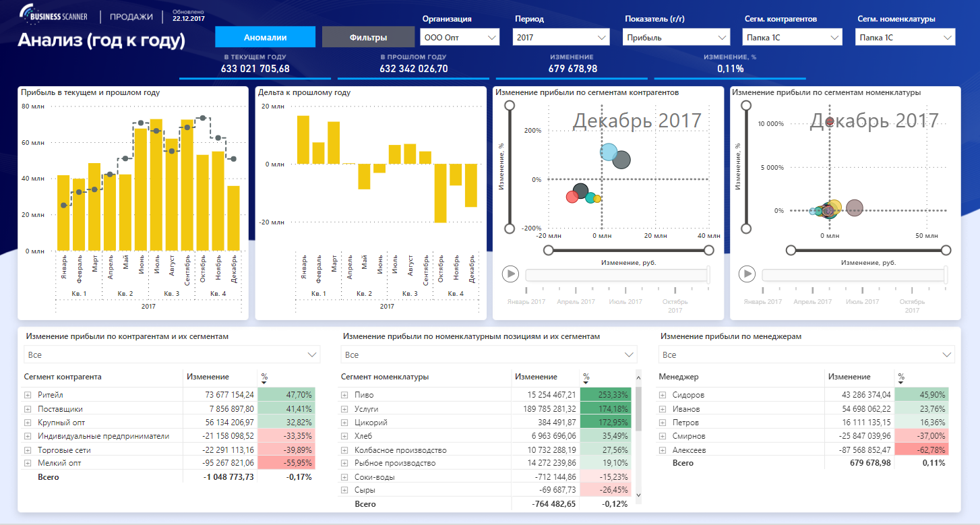Click the Кв. 2 label under profit chart
The width and height of the screenshot is (980, 525).
point(125,294)
